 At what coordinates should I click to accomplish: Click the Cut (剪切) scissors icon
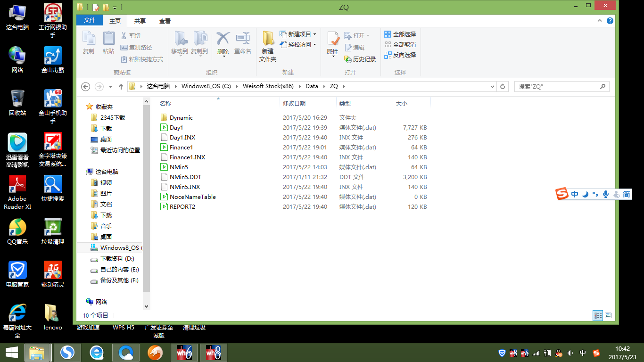124,36
